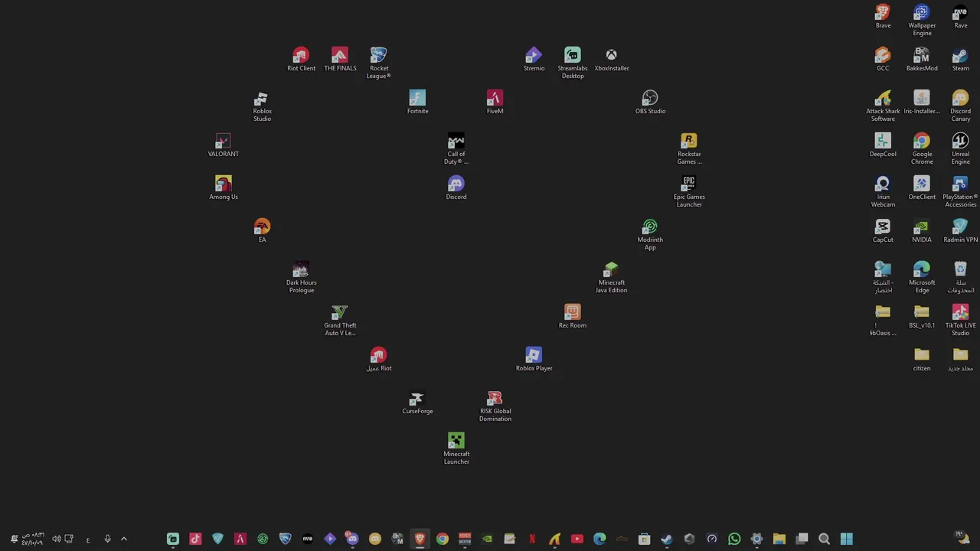Click the OBS Studio desktop shortcut
Image resolution: width=980 pixels, height=551 pixels.
(650, 102)
